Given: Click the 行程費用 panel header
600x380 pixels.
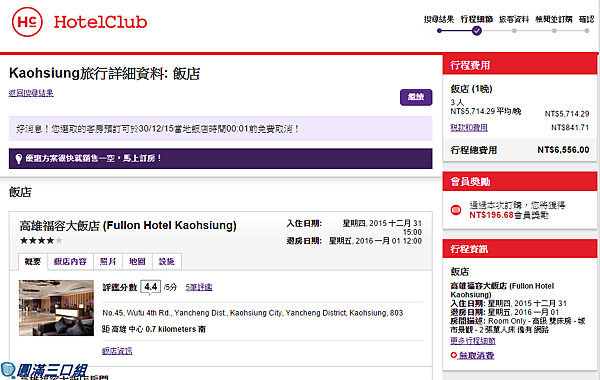Looking at the screenshot, I should (520, 65).
